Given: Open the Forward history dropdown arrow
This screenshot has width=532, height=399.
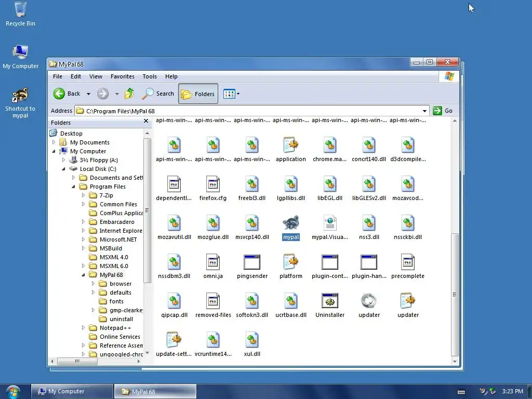Looking at the screenshot, I should 117,94.
